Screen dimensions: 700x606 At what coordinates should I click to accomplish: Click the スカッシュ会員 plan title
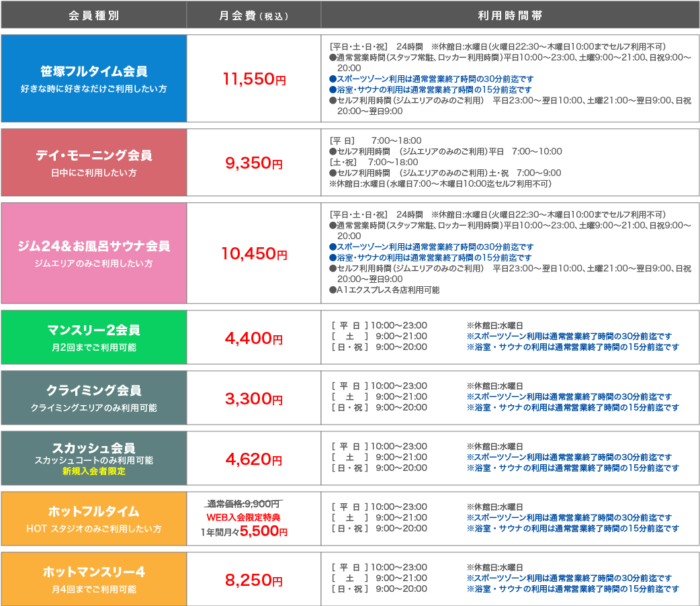[93, 448]
